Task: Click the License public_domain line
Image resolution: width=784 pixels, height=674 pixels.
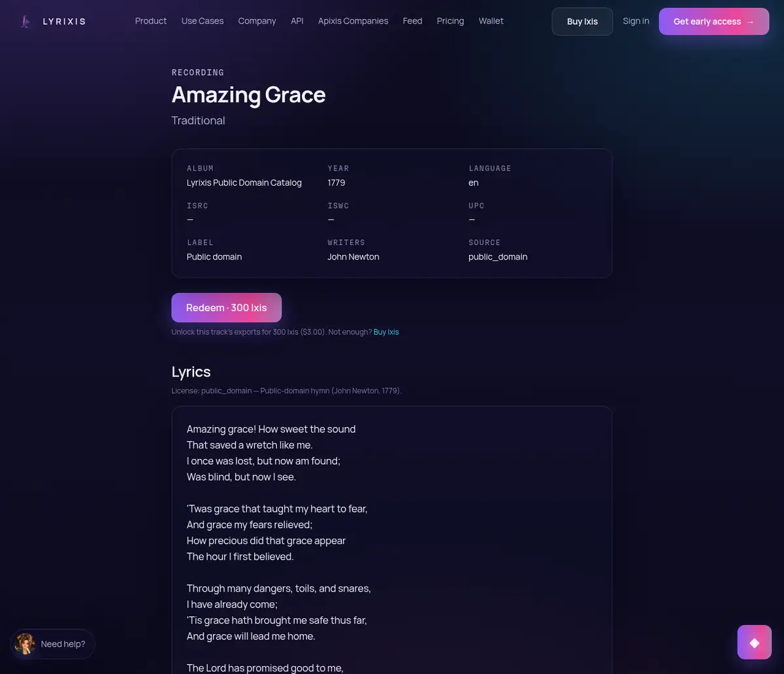Action: [287, 391]
